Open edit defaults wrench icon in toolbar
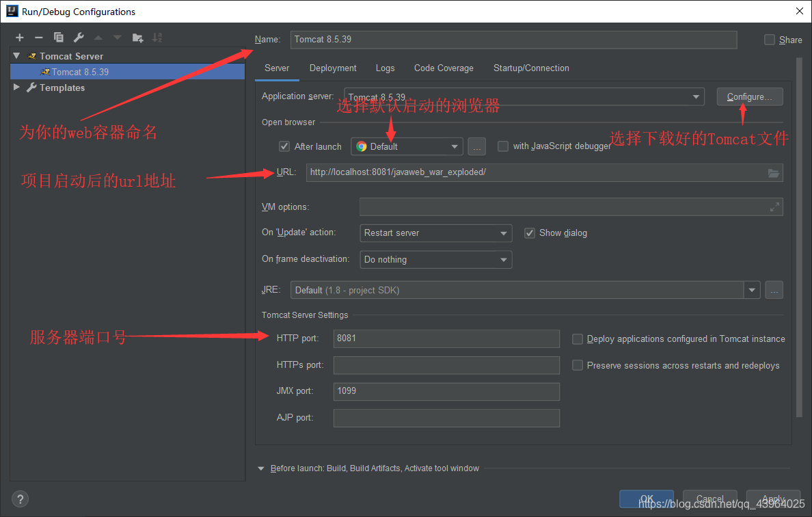This screenshot has width=812, height=517. tap(79, 38)
